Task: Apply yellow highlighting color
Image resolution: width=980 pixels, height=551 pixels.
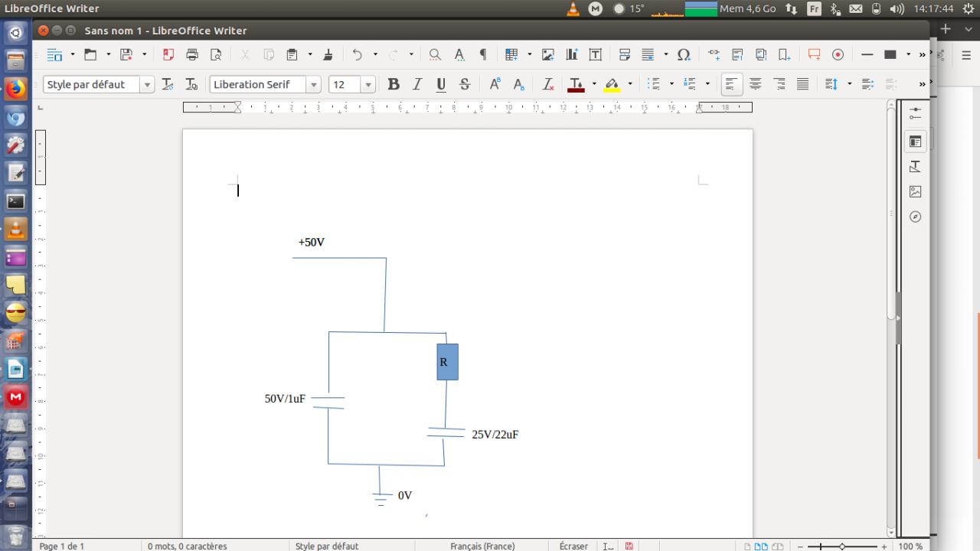Action: pos(612,84)
